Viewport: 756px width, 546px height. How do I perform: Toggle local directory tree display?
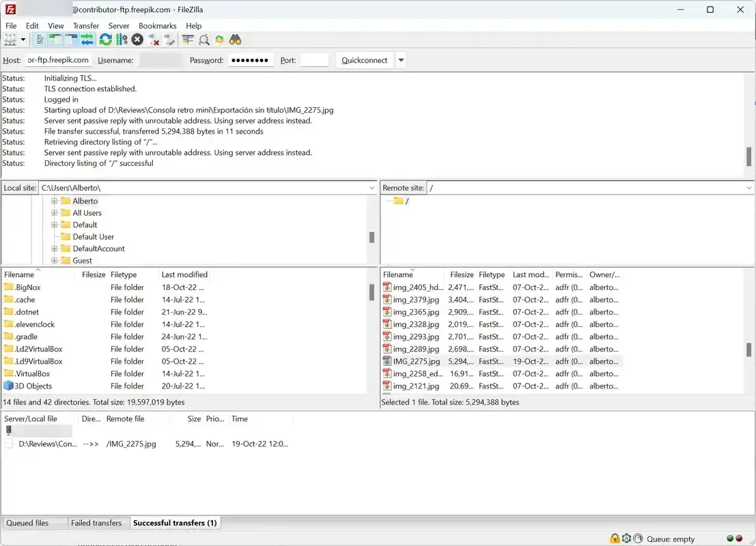tap(55, 40)
